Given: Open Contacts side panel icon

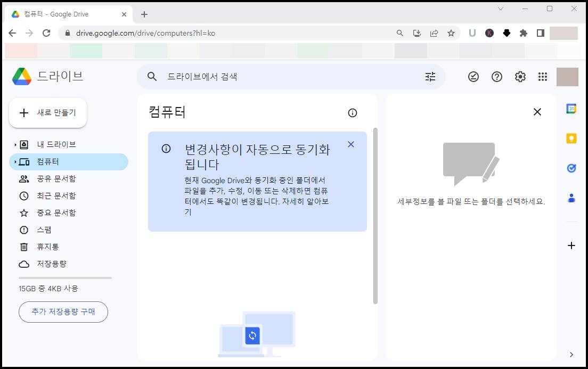Looking at the screenshot, I should click(x=571, y=198).
